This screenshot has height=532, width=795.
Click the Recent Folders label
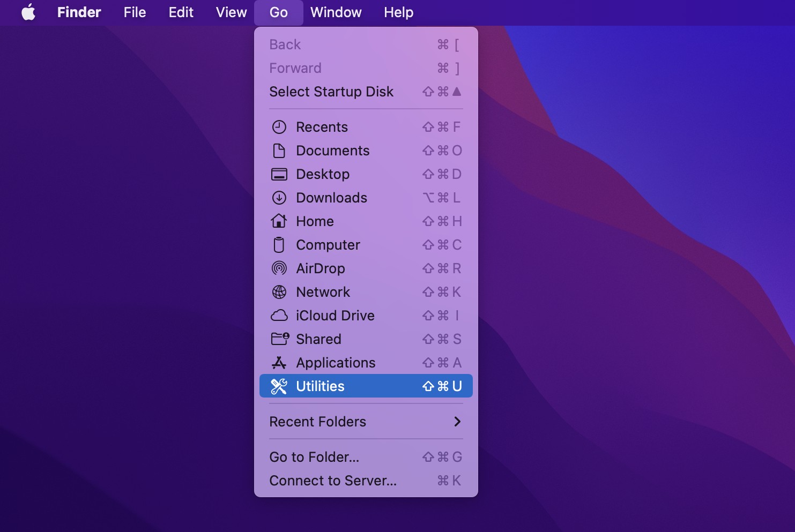click(x=318, y=422)
